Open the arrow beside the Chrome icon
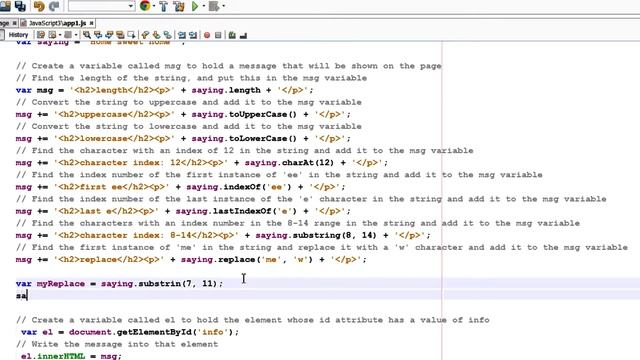 [153, 6]
